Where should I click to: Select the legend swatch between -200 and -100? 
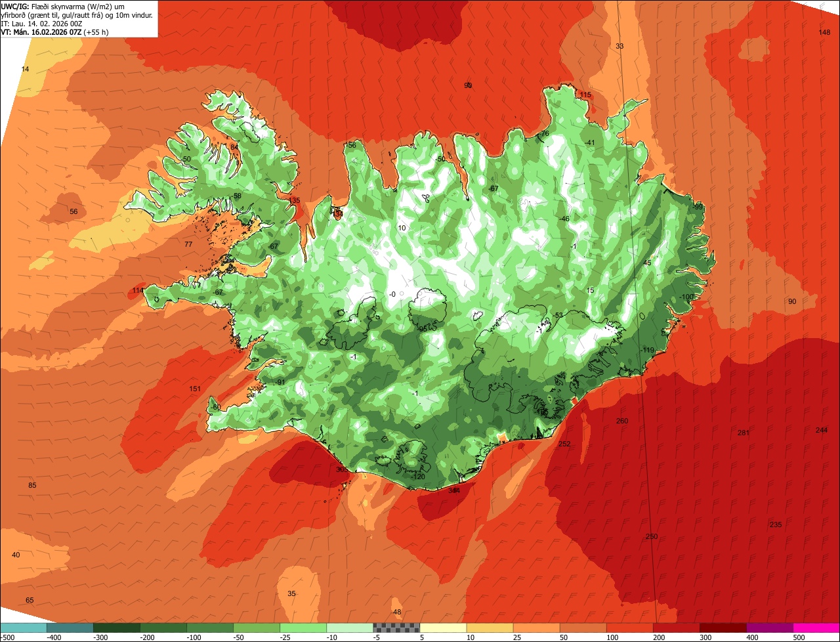[163, 628]
